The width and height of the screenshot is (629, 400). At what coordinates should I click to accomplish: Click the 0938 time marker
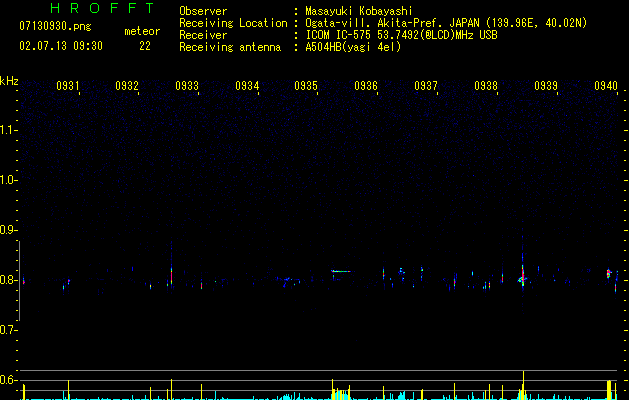(486, 85)
